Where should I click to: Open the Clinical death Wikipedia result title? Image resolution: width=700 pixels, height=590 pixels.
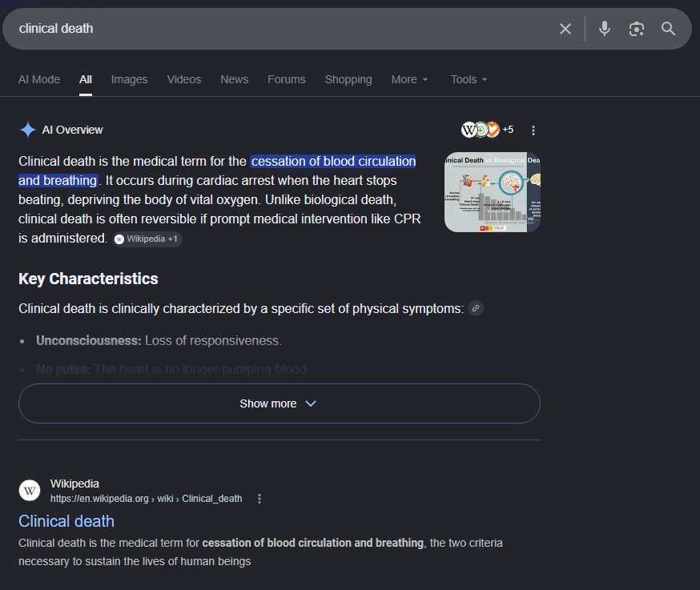tap(66, 521)
